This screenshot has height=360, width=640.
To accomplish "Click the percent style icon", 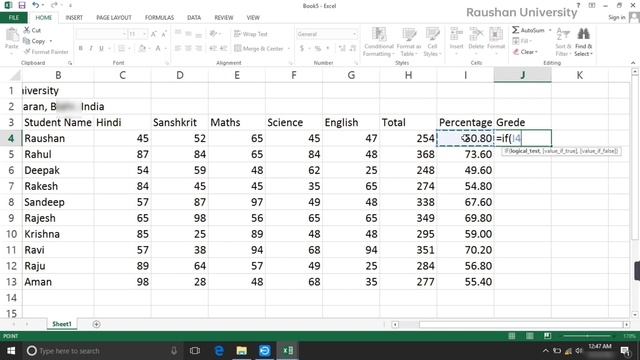I will coord(318,49).
